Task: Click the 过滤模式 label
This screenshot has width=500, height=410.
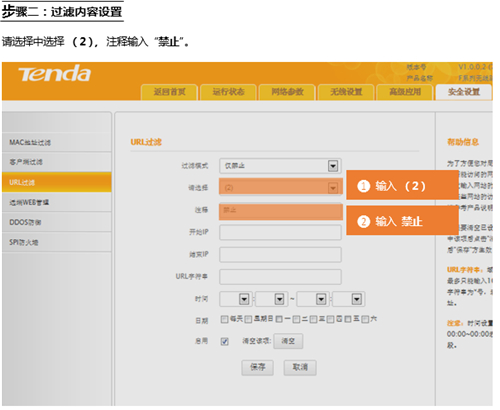Action: point(195,166)
